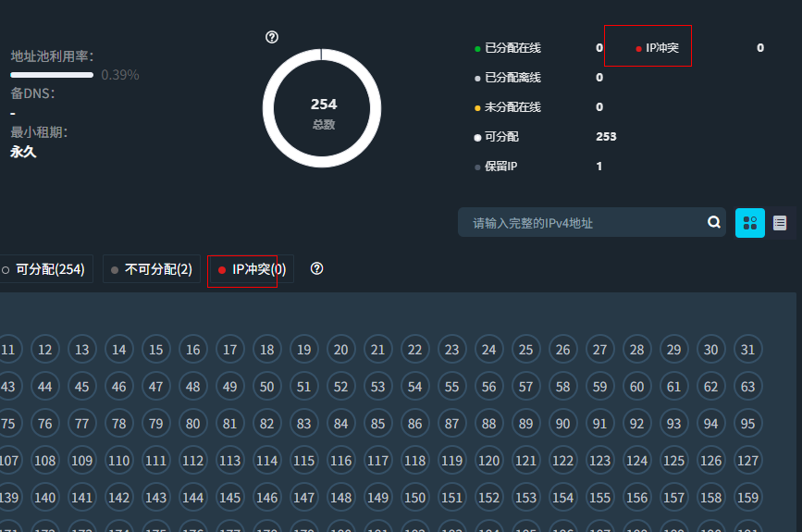802x532 pixels.
Task: Switch to list view
Action: click(x=780, y=223)
